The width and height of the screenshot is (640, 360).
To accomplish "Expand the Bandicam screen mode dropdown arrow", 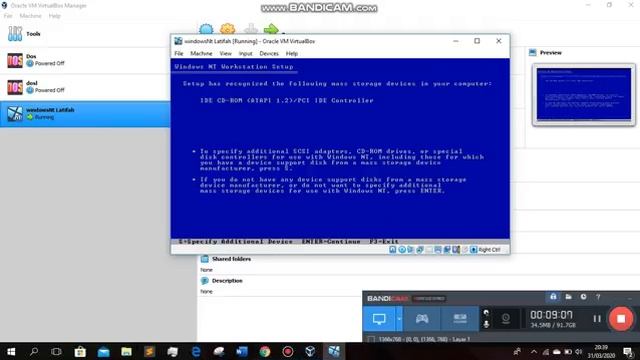I will point(399,318).
